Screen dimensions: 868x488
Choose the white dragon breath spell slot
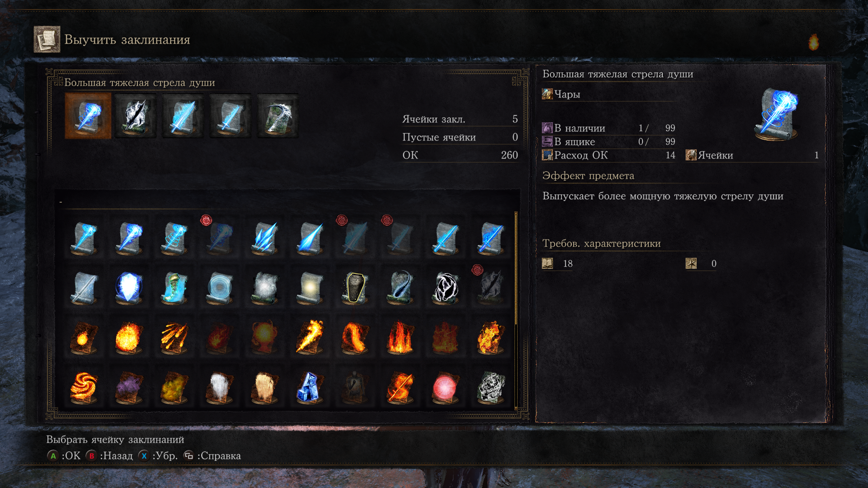135,116
